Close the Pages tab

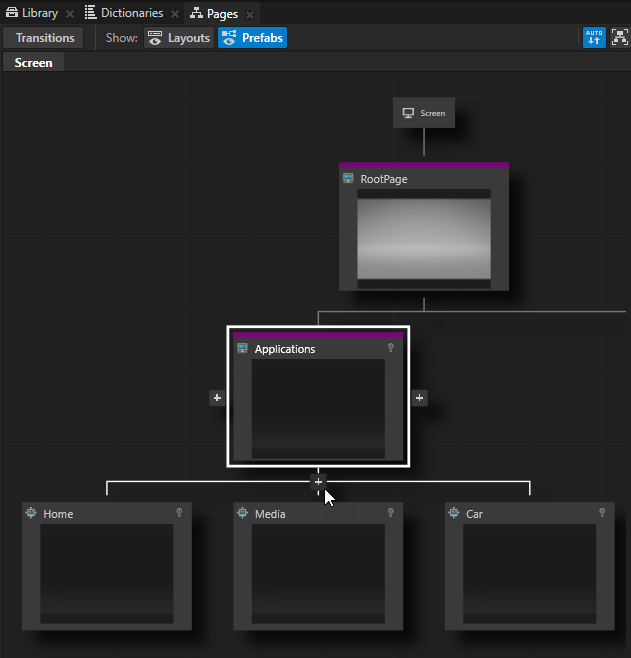(250, 14)
